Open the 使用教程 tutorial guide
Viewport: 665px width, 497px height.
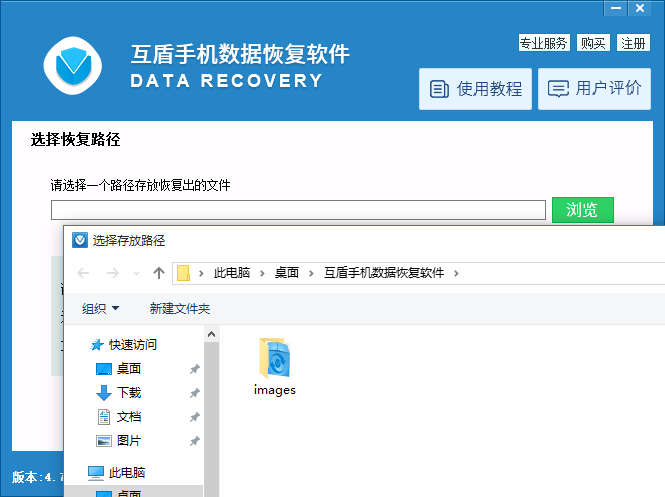click(x=476, y=89)
